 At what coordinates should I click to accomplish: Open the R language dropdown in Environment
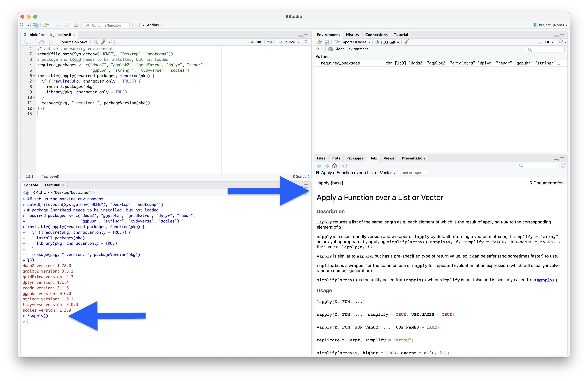tap(320, 49)
